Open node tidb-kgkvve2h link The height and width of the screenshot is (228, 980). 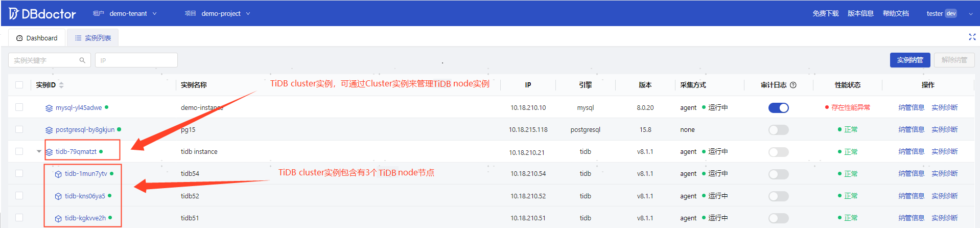click(x=85, y=218)
